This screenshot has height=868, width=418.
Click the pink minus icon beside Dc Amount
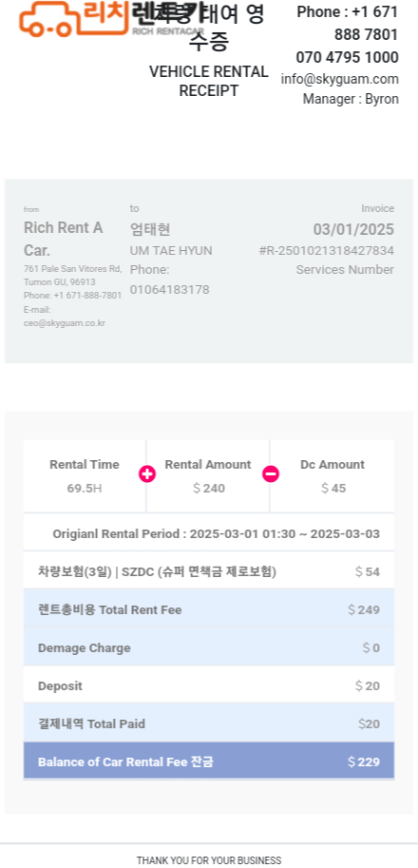(x=271, y=474)
